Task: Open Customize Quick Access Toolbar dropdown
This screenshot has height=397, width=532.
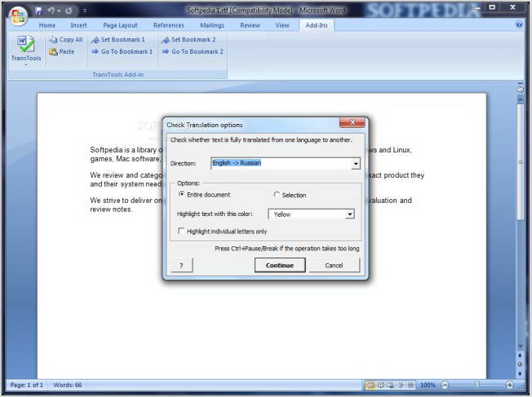Action: (x=85, y=11)
